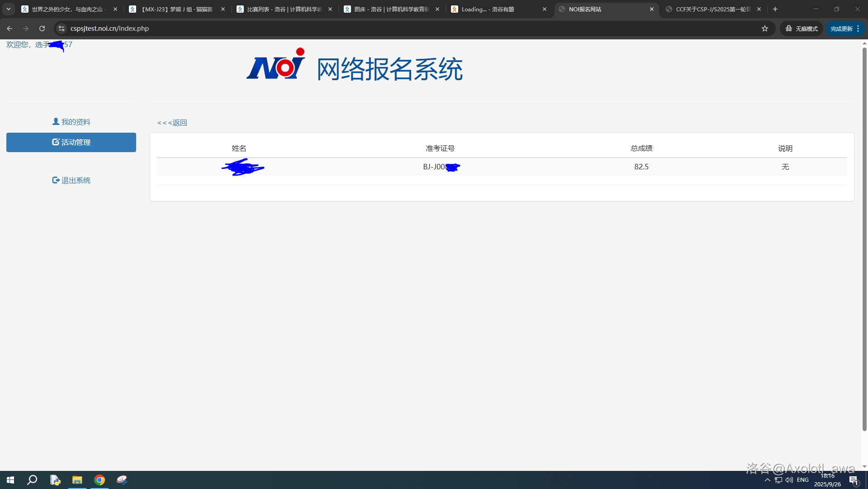Toggle the speaker volume icon

point(789,479)
